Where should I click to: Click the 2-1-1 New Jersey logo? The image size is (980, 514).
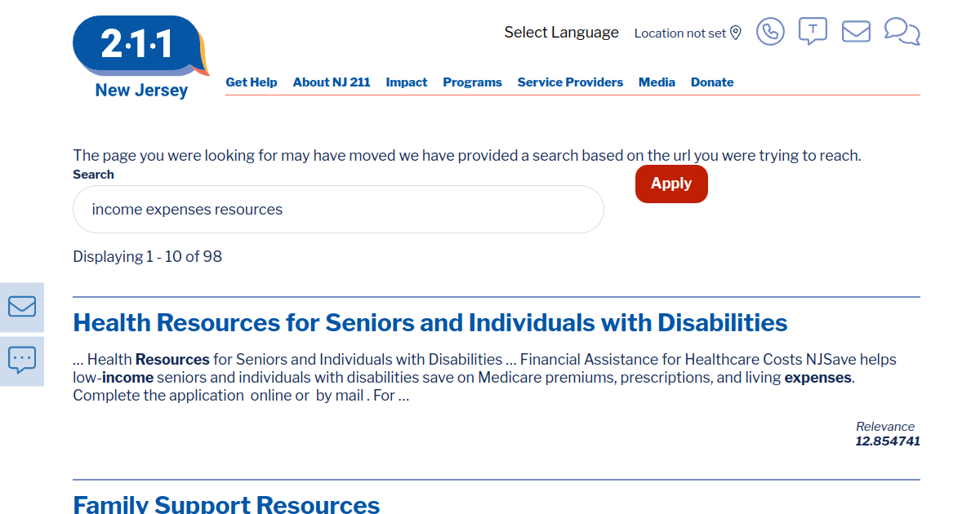coord(140,57)
